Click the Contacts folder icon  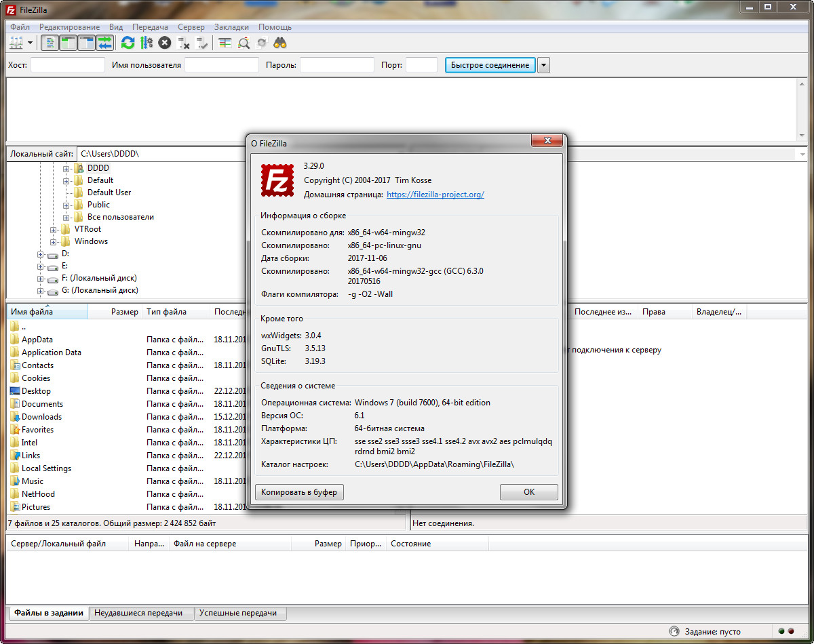15,365
